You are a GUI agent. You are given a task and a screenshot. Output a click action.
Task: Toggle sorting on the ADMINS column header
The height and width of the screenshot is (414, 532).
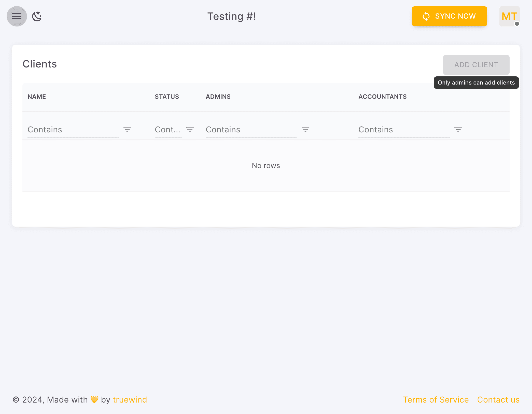point(218,96)
